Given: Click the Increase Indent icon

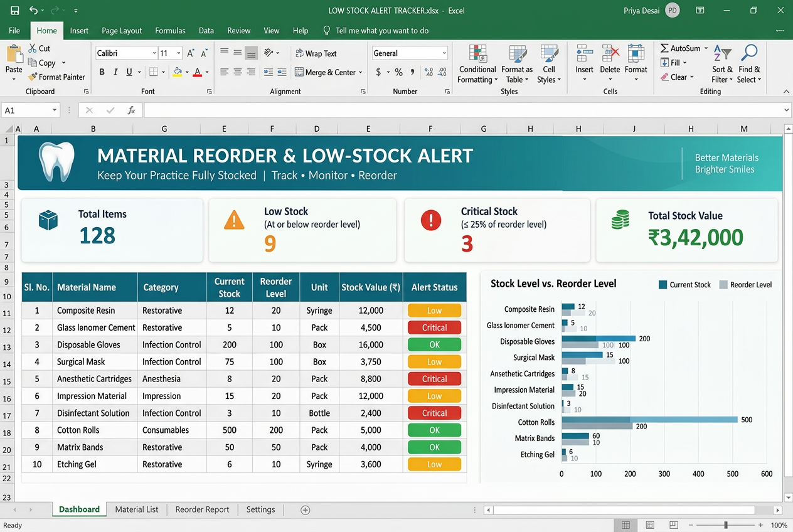Looking at the screenshot, I should [282, 72].
